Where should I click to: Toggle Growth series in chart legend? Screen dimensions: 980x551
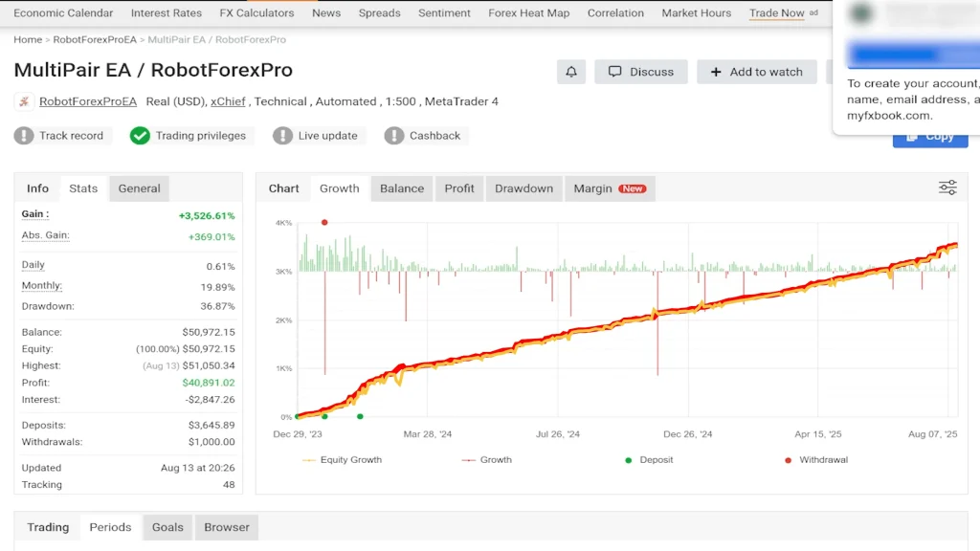click(x=486, y=460)
